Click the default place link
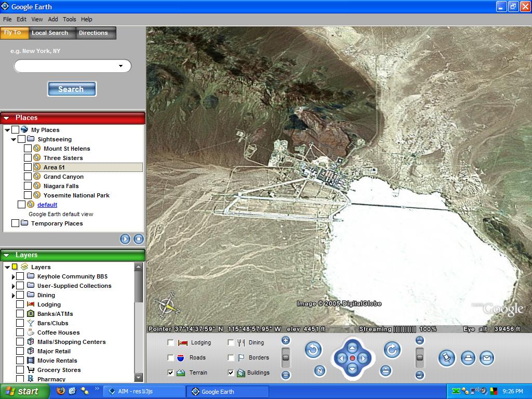The height and width of the screenshot is (399, 532). pyautogui.click(x=47, y=205)
